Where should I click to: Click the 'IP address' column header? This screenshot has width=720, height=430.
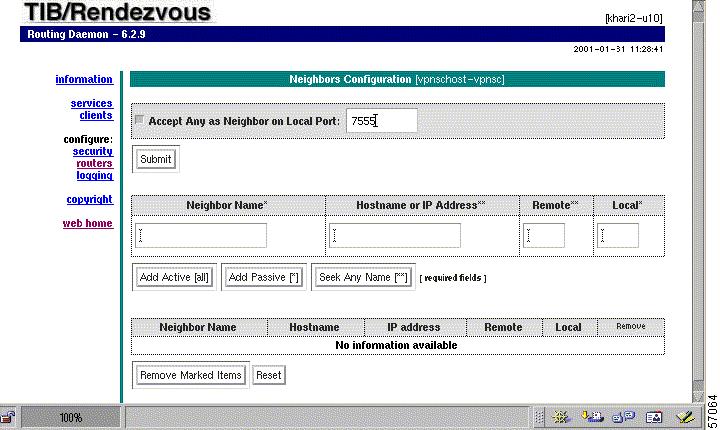tap(414, 327)
